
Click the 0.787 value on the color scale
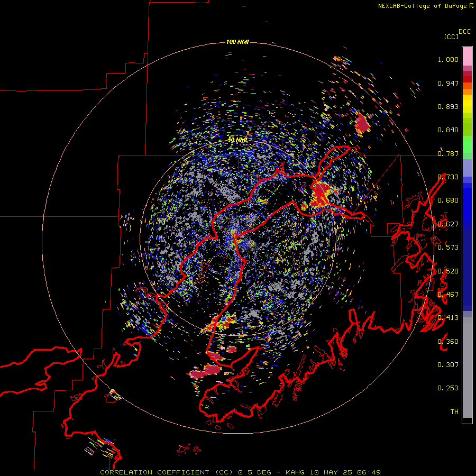(448, 153)
